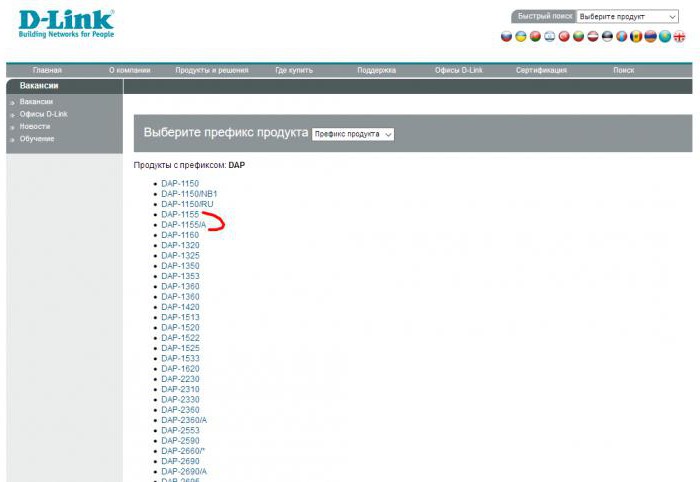Image resolution: width=700 pixels, height=482 pixels.
Task: Open the Выберите продукт quick search dropdown
Action: 627,17
